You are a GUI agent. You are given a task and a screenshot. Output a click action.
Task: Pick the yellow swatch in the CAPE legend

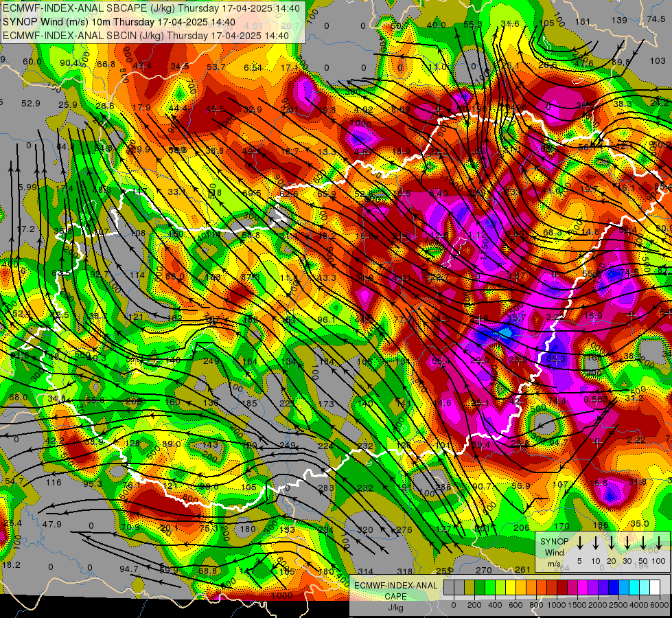click(x=511, y=588)
